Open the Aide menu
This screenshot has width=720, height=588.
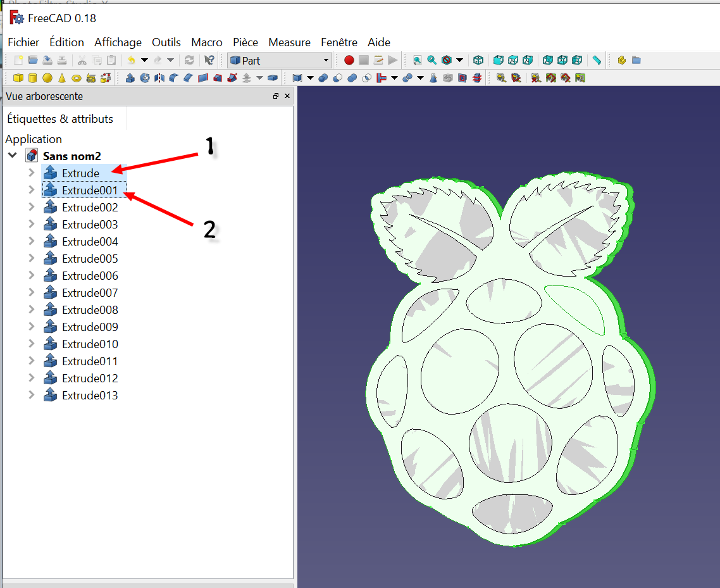click(379, 42)
